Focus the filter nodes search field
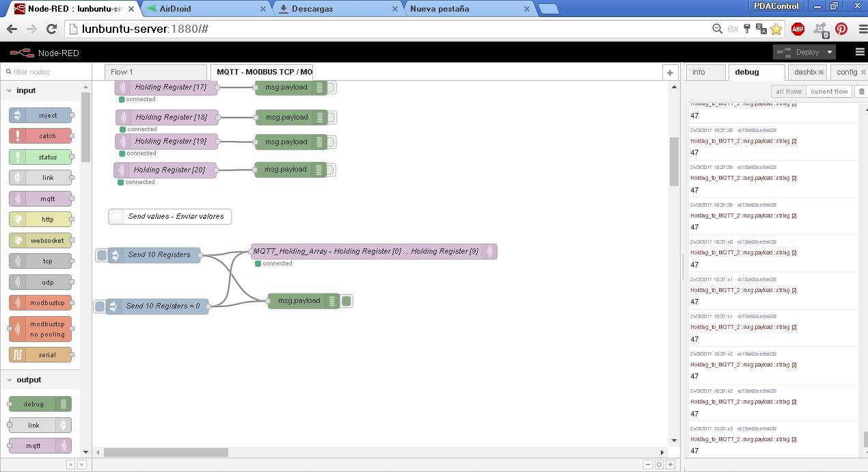This screenshot has height=472, width=868. click(x=46, y=72)
